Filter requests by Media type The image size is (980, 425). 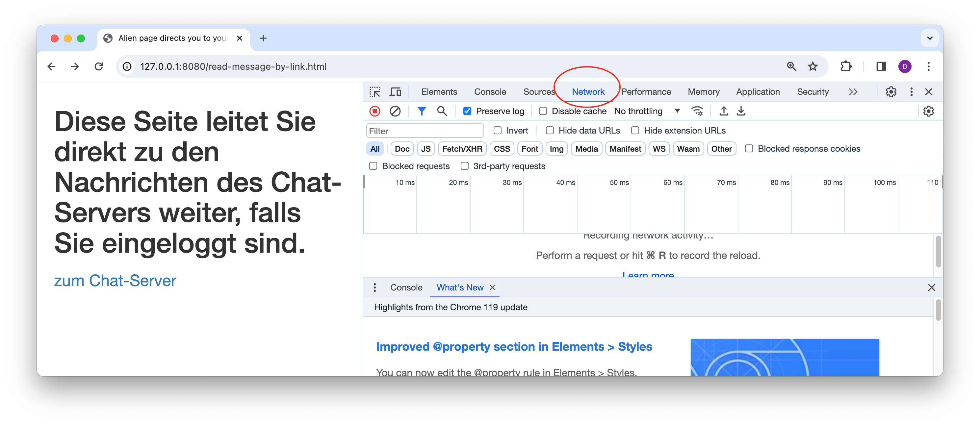coord(586,149)
